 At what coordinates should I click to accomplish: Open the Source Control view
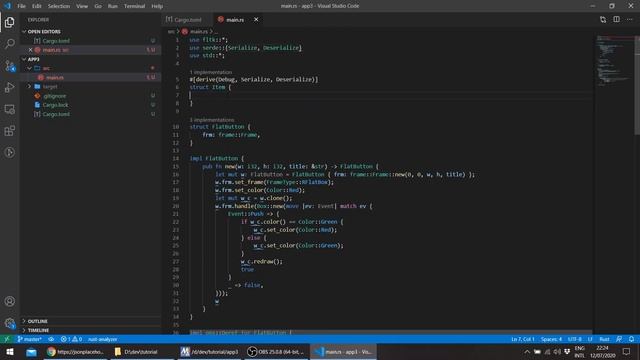(x=9, y=66)
